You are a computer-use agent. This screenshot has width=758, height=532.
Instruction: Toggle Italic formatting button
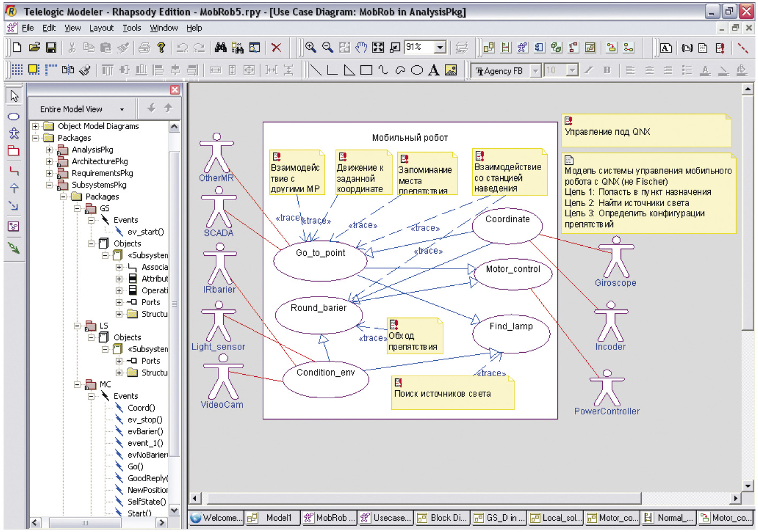[x=589, y=70]
